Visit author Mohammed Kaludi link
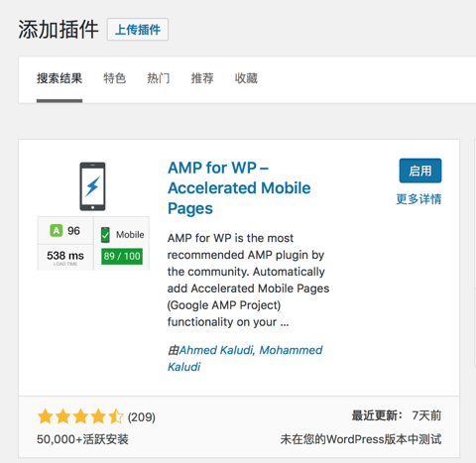 coord(245,358)
